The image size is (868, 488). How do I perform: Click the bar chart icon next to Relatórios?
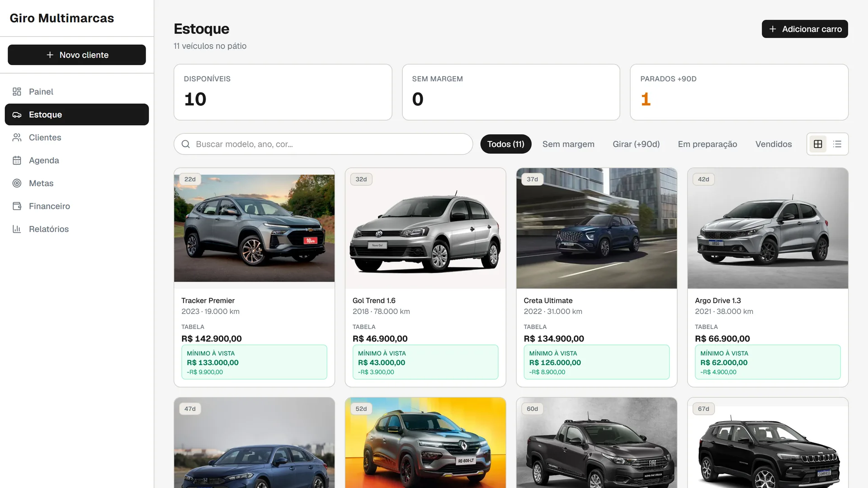(x=17, y=229)
